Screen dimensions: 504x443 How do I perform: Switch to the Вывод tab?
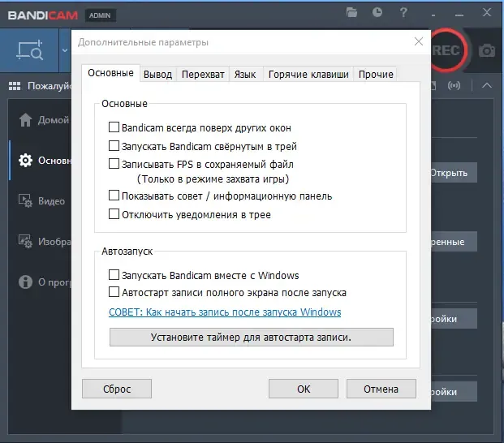click(x=157, y=74)
